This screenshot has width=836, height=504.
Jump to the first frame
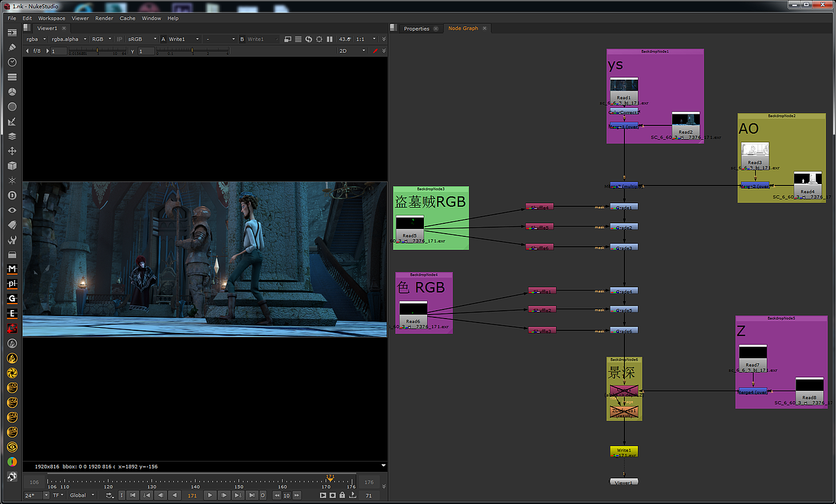click(x=133, y=496)
